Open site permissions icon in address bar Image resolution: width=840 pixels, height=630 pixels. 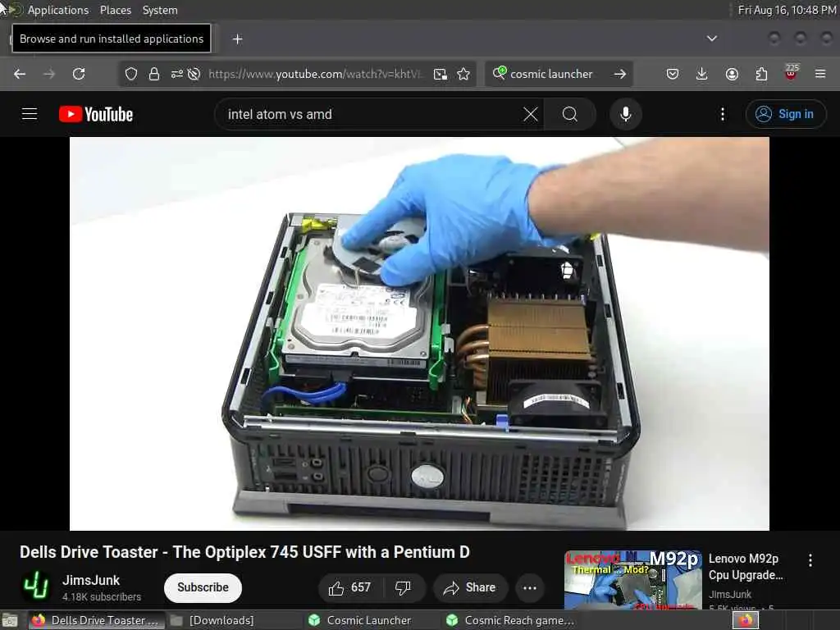177,74
